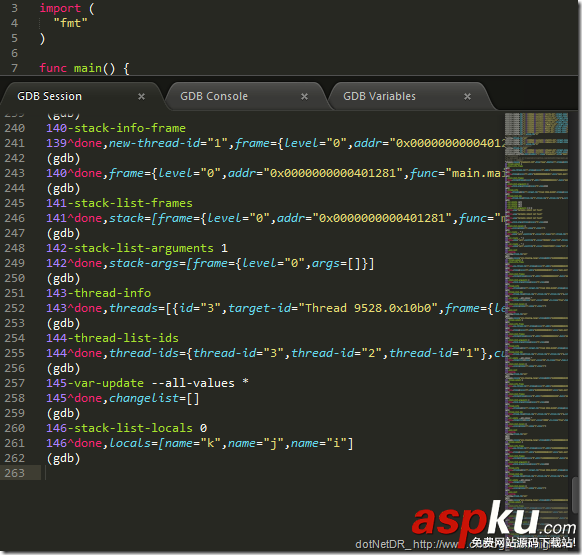The width and height of the screenshot is (582, 555).
Task: Click the 146^done,locals line
Action: [x=200, y=443]
